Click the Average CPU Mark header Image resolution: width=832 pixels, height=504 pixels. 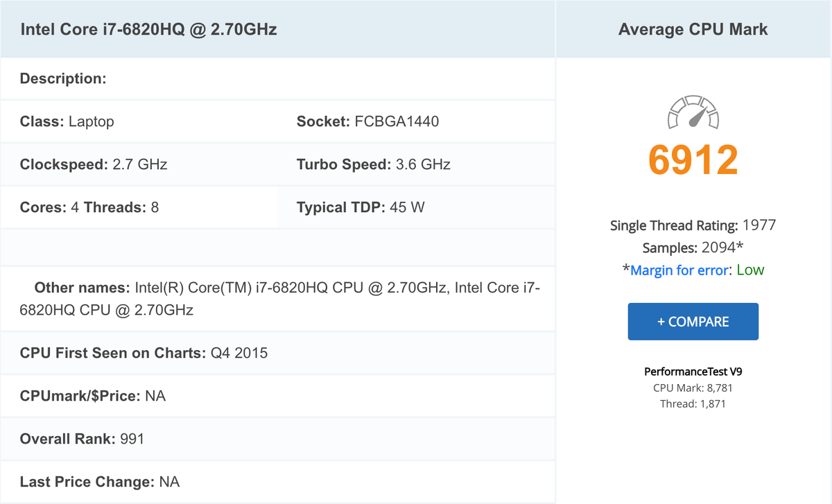pos(693,30)
